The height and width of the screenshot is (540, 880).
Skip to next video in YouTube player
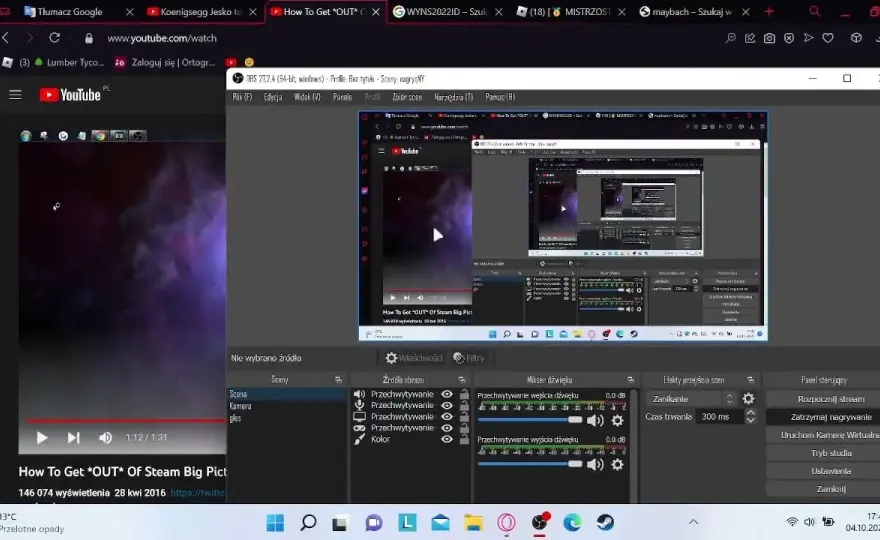pyautogui.click(x=74, y=438)
